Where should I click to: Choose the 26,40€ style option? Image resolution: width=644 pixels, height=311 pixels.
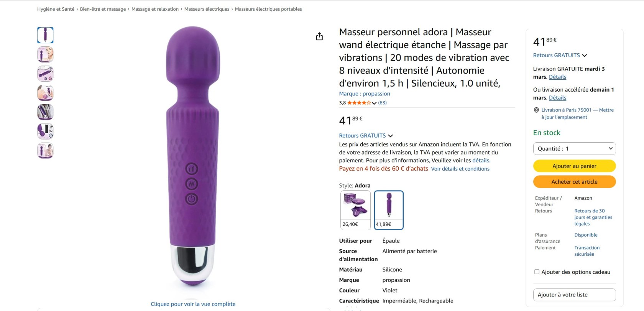click(x=355, y=210)
